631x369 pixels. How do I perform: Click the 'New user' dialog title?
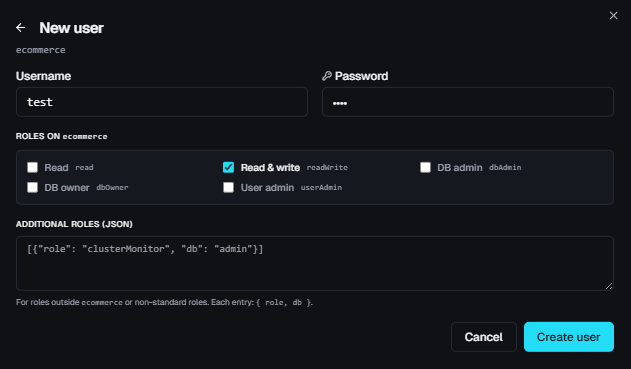click(72, 28)
